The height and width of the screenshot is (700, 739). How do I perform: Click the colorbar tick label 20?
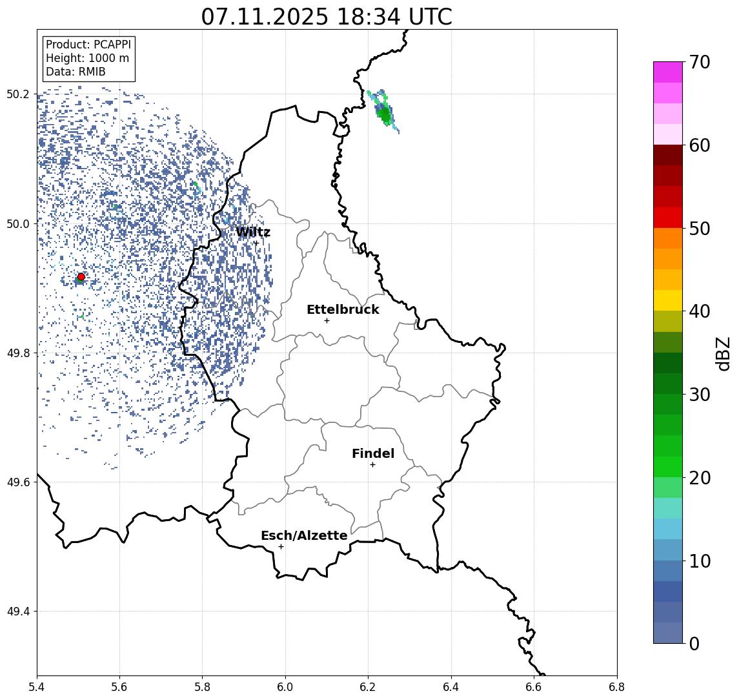tap(700, 477)
